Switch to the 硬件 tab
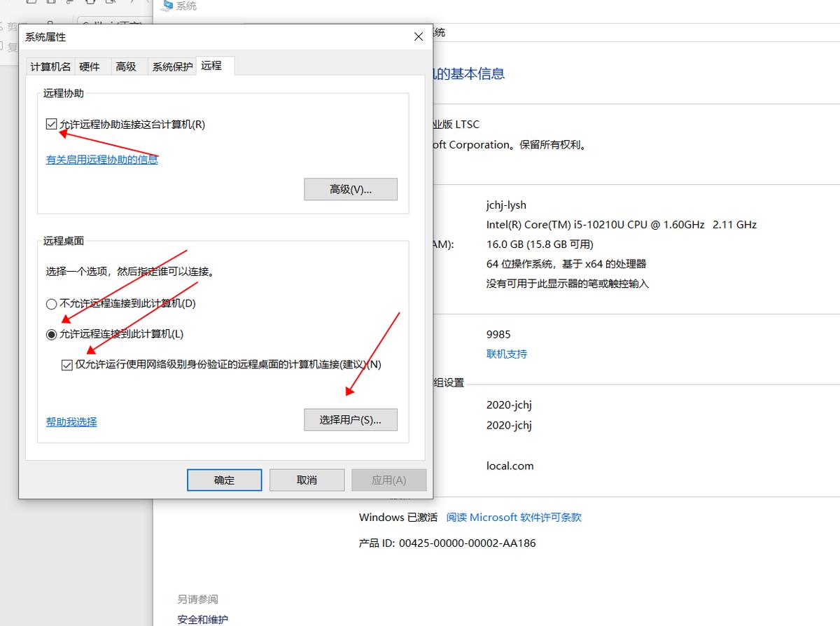This screenshot has width=840, height=626. (90, 67)
